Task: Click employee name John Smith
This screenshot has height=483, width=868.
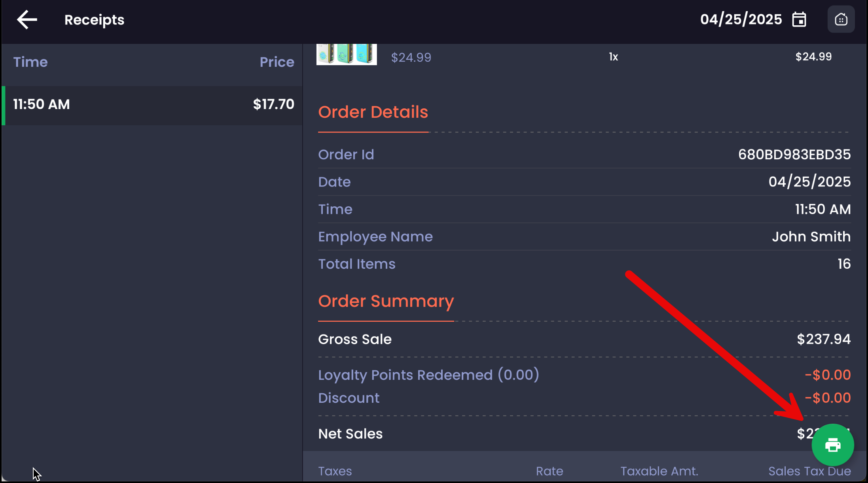Action: 811,237
